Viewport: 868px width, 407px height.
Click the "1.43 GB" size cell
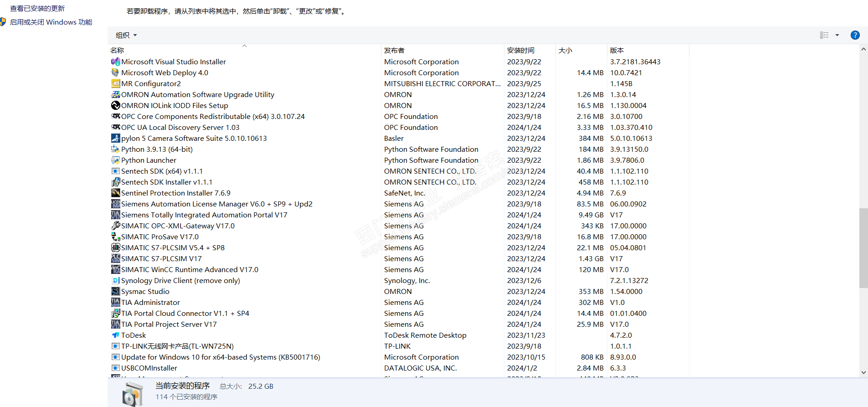591,258
